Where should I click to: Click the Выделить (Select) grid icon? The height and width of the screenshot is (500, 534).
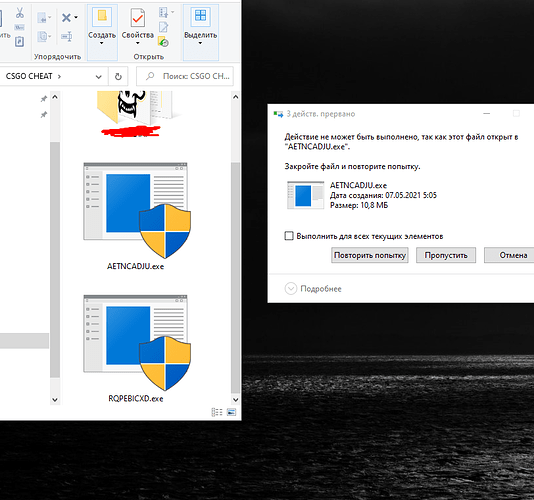[x=200, y=15]
